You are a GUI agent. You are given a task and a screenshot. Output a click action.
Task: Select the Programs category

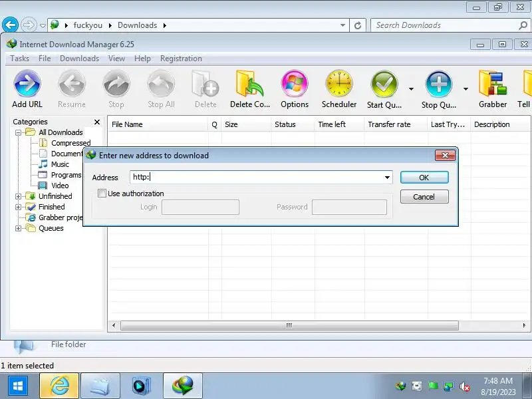coord(66,175)
